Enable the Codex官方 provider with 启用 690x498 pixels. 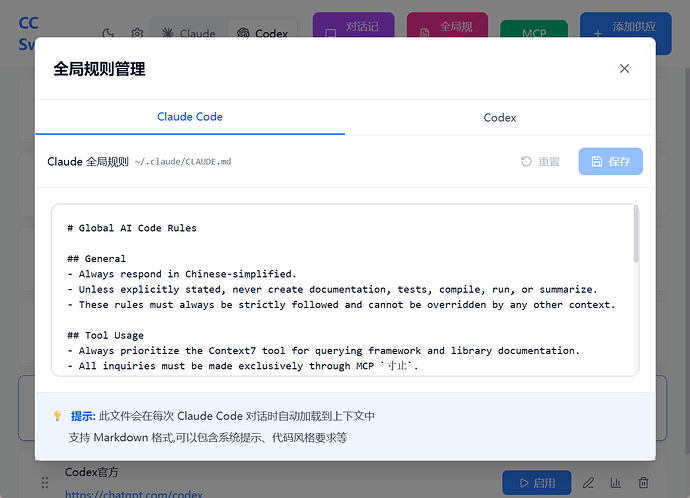point(537,483)
